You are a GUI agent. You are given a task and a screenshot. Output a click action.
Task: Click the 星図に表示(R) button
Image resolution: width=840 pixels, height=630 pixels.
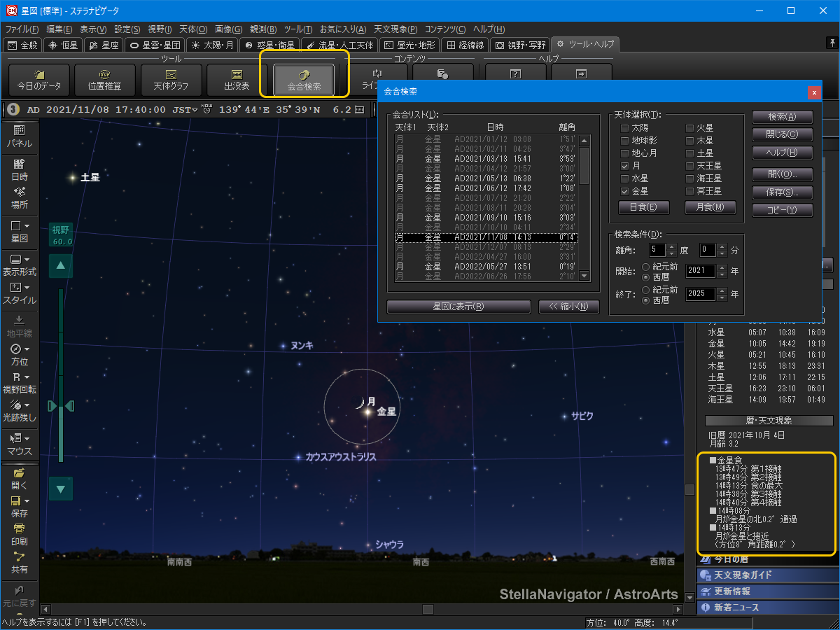point(458,307)
